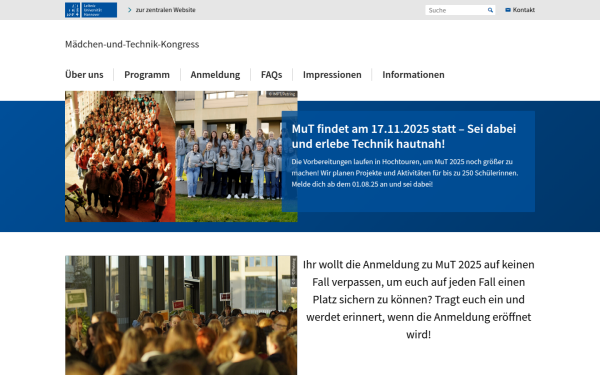
Task: Click the crowd photo with signs
Action: click(181, 315)
